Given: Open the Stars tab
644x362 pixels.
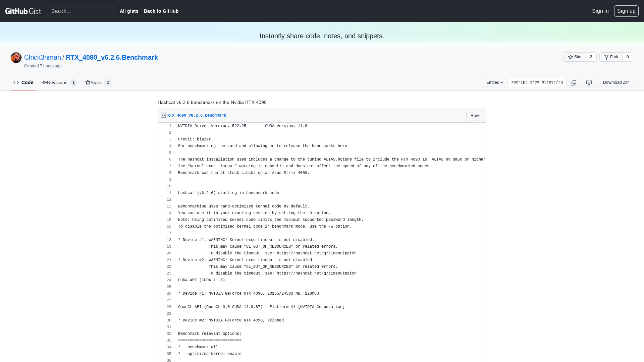Looking at the screenshot, I should [96, 82].
